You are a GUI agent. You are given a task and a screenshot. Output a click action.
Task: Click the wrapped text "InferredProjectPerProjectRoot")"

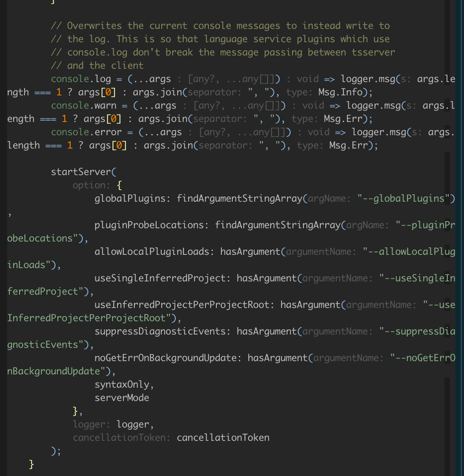91,318
